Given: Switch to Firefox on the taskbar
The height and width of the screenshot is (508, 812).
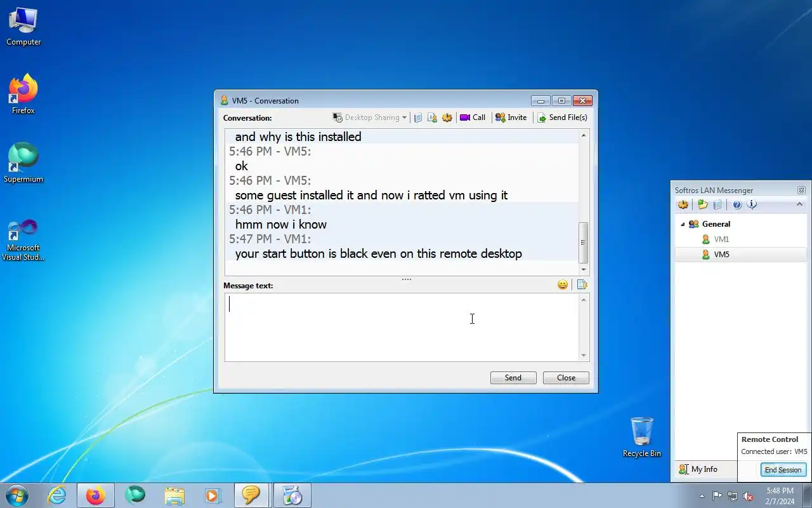Looking at the screenshot, I should tap(96, 495).
